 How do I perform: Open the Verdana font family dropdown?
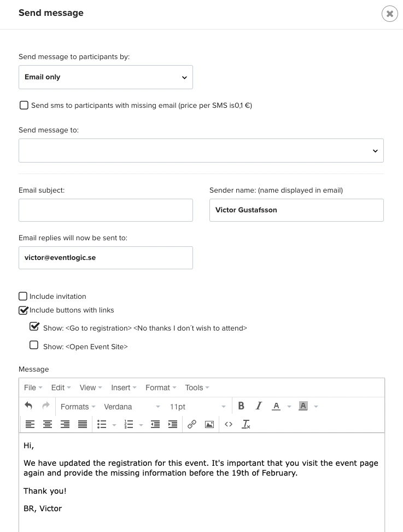pyautogui.click(x=132, y=407)
